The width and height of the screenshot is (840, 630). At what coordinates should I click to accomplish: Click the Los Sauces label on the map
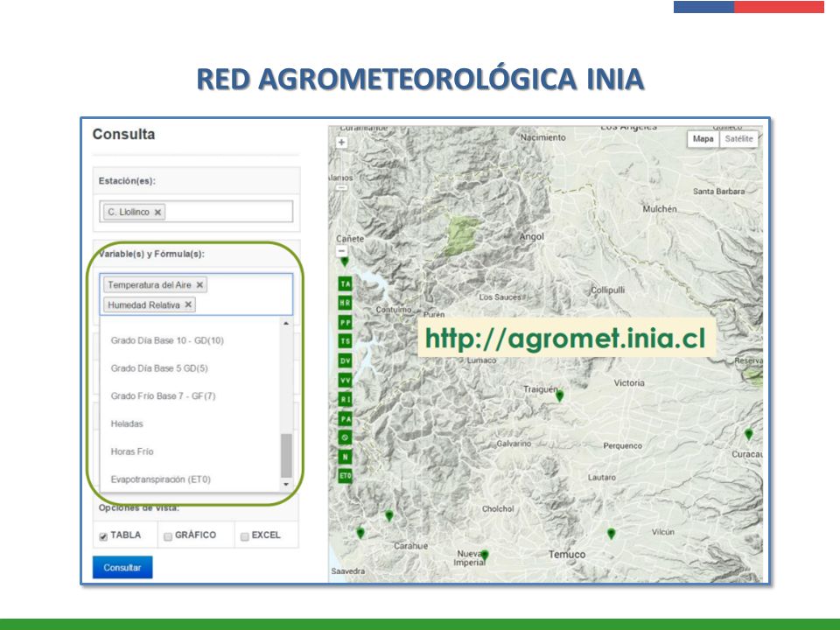(500, 297)
